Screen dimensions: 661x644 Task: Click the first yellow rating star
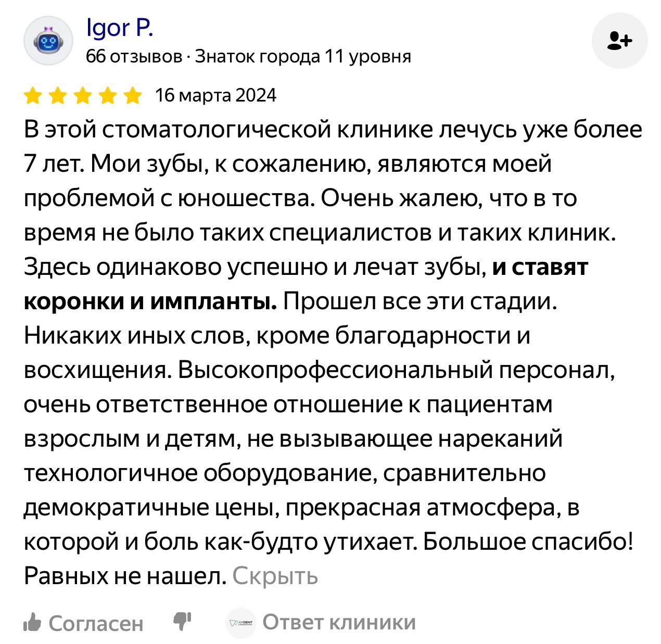[33, 96]
